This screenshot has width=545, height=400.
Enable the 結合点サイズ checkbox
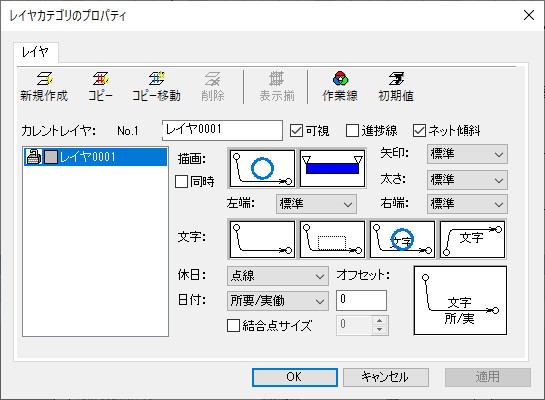(233, 326)
